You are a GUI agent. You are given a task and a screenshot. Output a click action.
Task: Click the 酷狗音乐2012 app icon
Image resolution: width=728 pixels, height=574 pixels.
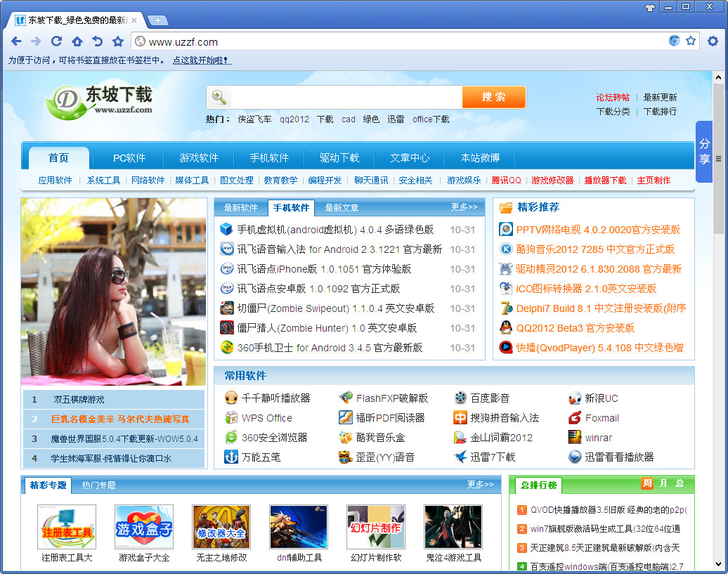tap(506, 249)
